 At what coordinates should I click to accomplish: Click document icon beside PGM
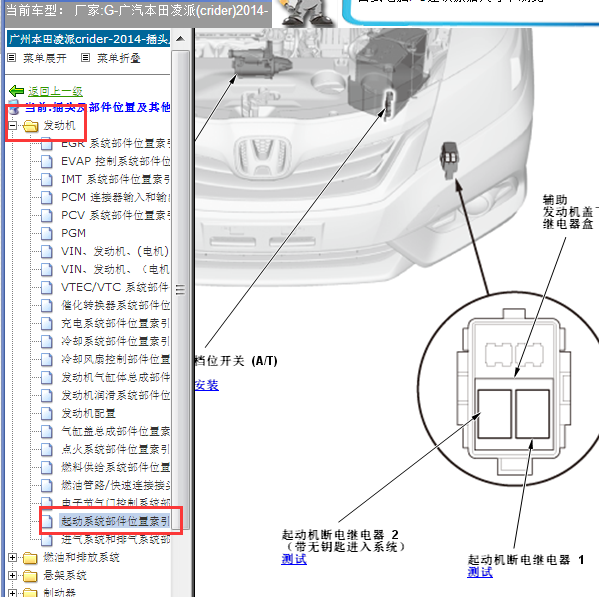click(47, 233)
